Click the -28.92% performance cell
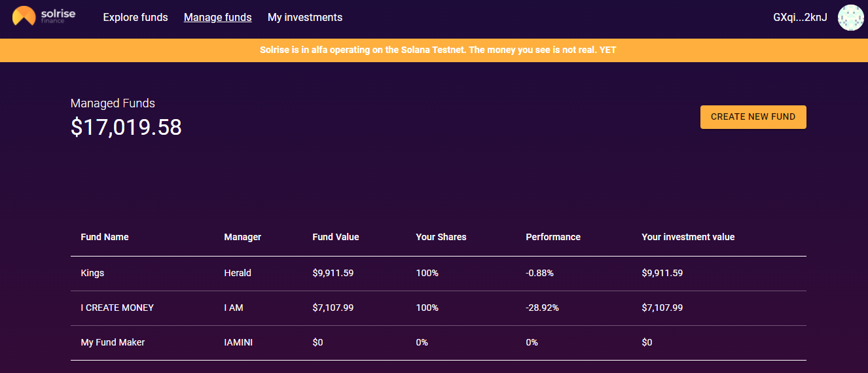Screen dimensions: 868x373 point(543,308)
